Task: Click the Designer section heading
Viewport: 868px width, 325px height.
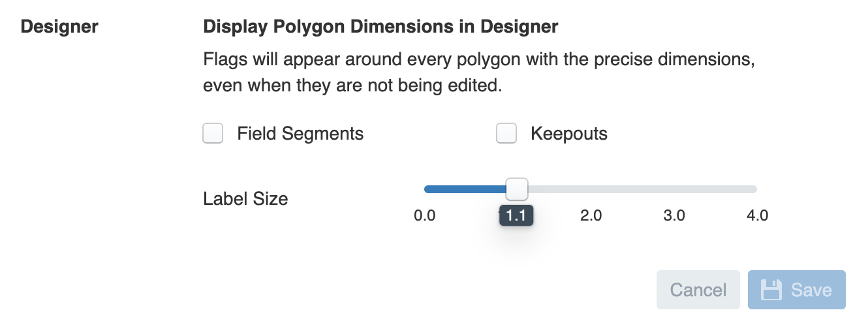Action: coord(60,27)
